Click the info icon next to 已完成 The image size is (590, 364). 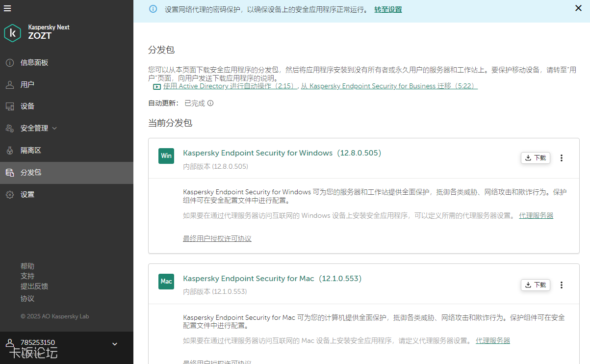pos(210,104)
